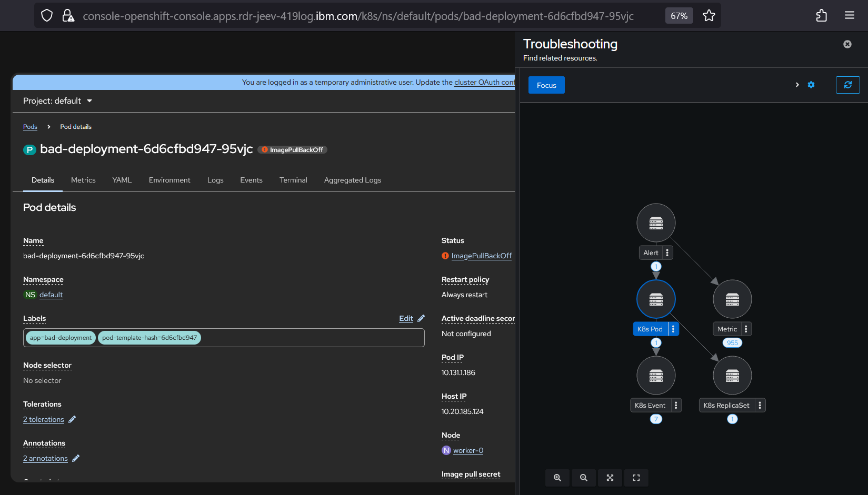The height and width of the screenshot is (495, 868).
Task: Select the K8s Pod node circle
Action: 656,299
